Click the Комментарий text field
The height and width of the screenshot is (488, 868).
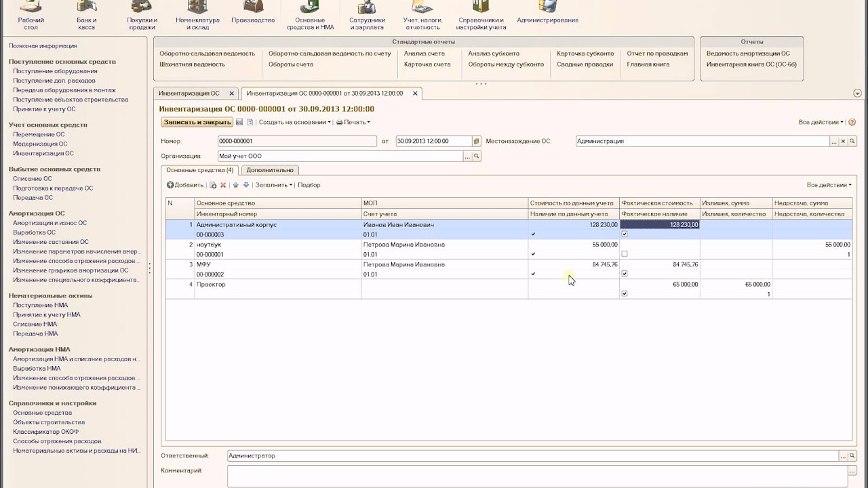(x=537, y=475)
